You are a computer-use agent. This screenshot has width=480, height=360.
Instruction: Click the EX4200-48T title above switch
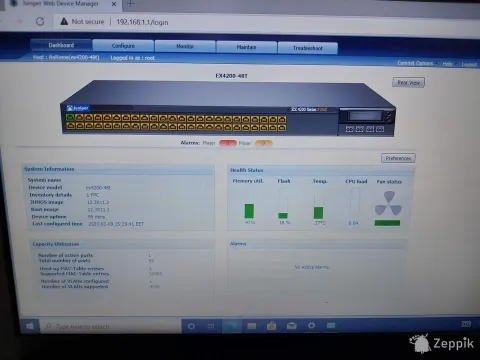point(231,76)
